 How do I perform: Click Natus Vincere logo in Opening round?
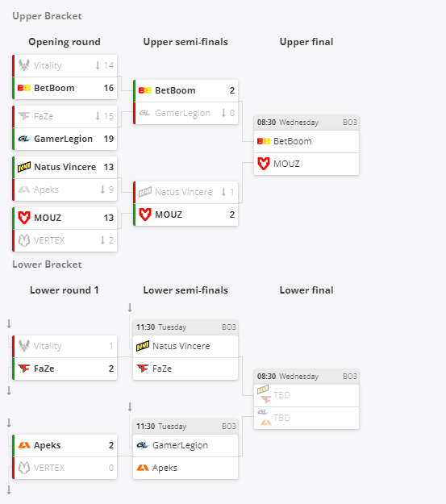click(24, 167)
